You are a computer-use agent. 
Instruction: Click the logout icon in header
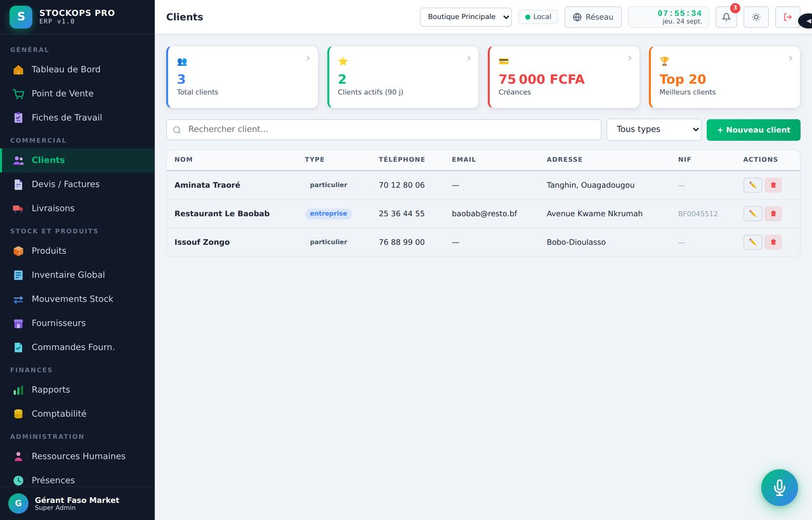tap(788, 17)
